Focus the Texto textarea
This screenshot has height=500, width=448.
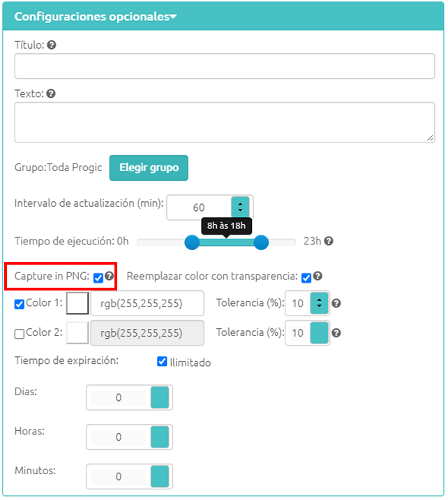pos(225,122)
